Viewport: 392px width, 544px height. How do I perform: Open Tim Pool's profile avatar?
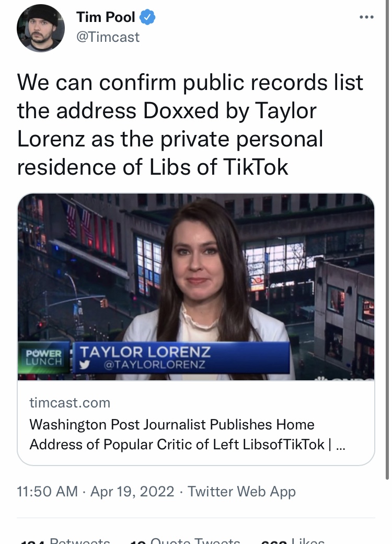[x=41, y=28]
